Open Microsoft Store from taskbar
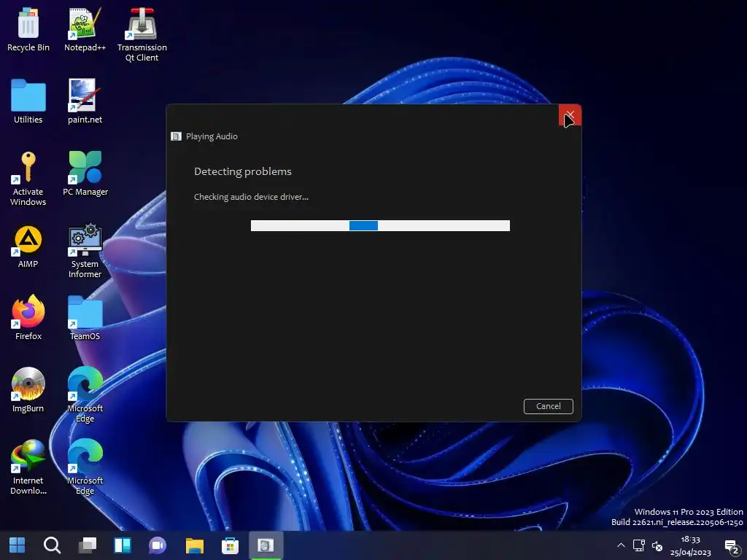 point(230,545)
